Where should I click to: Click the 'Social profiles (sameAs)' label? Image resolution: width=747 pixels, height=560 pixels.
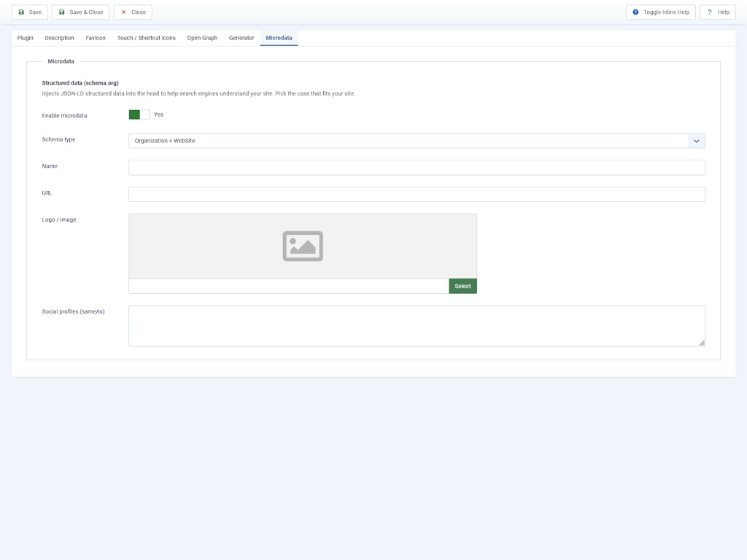tap(74, 311)
